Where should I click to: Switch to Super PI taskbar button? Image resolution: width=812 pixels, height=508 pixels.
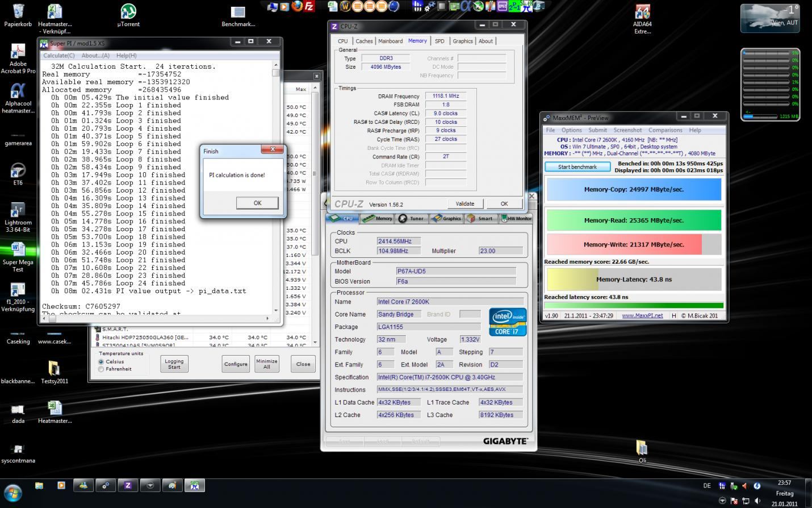[x=194, y=486]
